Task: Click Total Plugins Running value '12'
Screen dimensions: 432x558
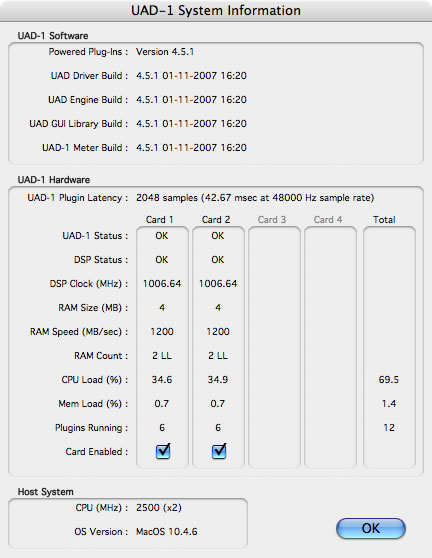Action: [389, 427]
